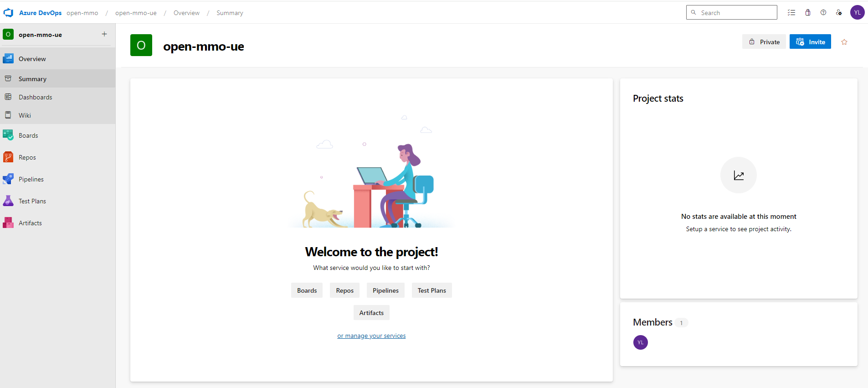Click "Setup a service to see project activity." text
Viewport: 868px width, 388px height.
739,229
